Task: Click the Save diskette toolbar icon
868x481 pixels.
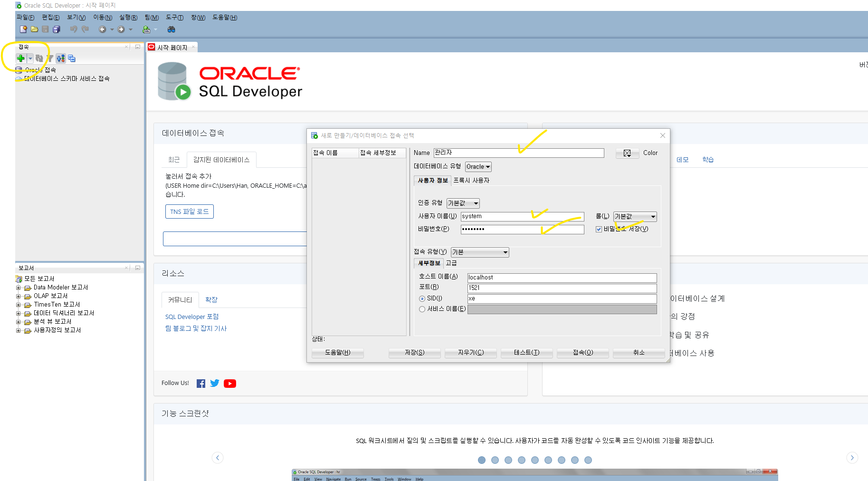Action: click(45, 29)
